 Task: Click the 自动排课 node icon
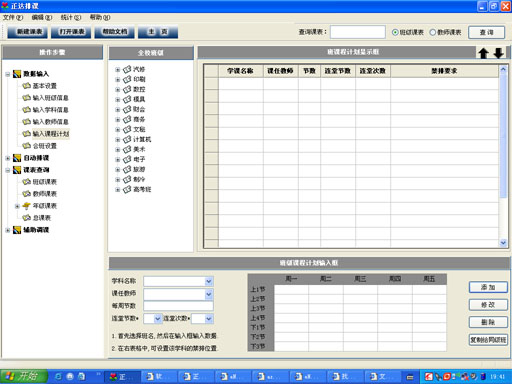coord(17,158)
